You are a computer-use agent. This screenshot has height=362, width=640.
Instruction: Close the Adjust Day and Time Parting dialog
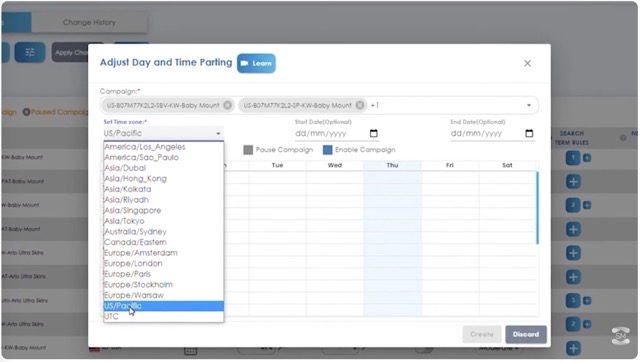tap(527, 63)
